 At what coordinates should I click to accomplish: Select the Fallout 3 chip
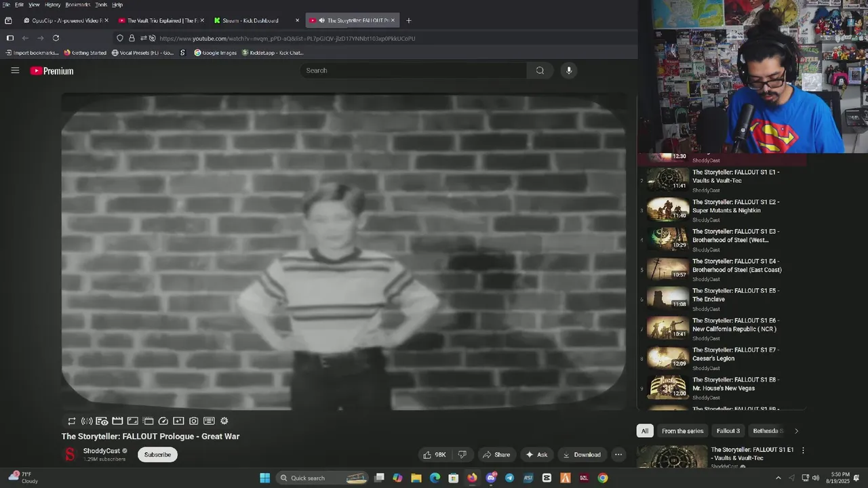coord(728,431)
